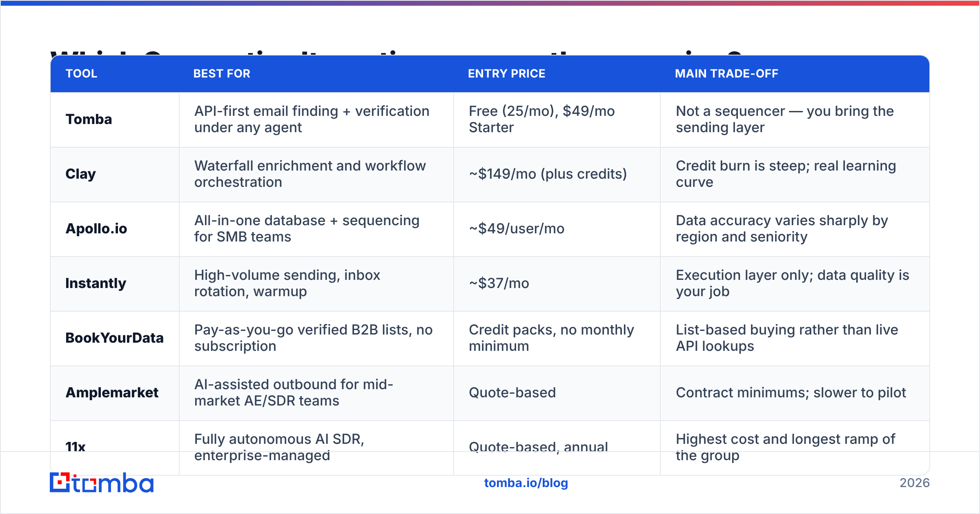Click 'Not a sequencer' trade-off cell
Image resolution: width=980 pixels, height=514 pixels.
pyautogui.click(x=795, y=120)
